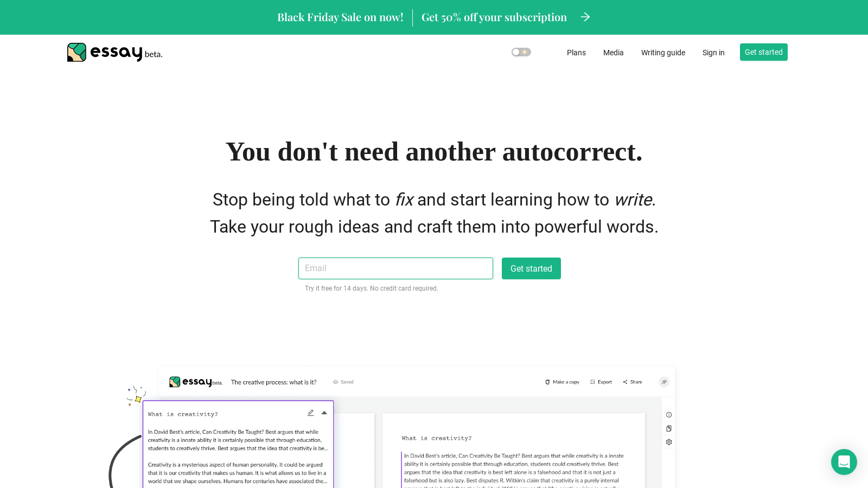This screenshot has width=868, height=488.
Task: Click the 'Get 50% off your subscription' banner link
Action: tap(494, 17)
